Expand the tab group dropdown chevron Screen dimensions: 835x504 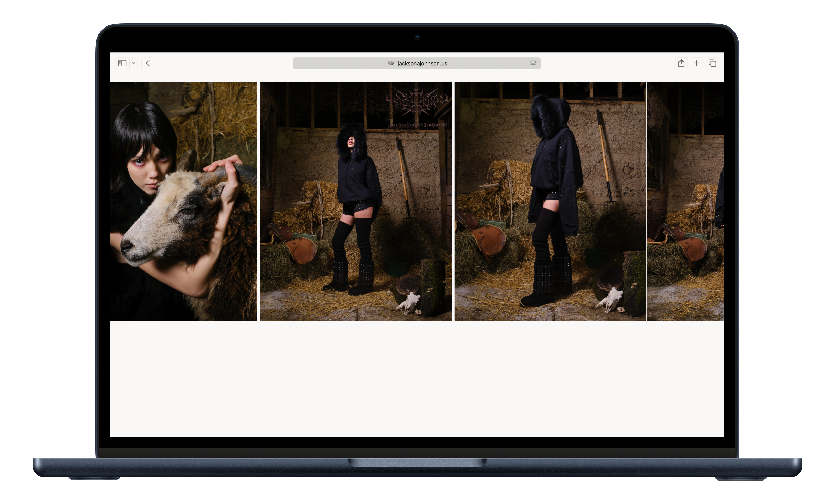(x=134, y=63)
